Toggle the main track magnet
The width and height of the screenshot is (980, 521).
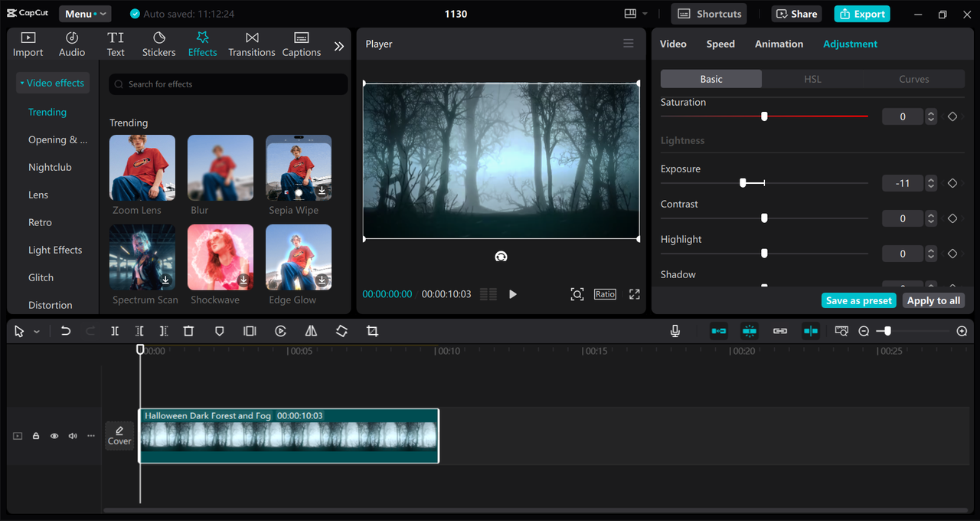(x=719, y=331)
